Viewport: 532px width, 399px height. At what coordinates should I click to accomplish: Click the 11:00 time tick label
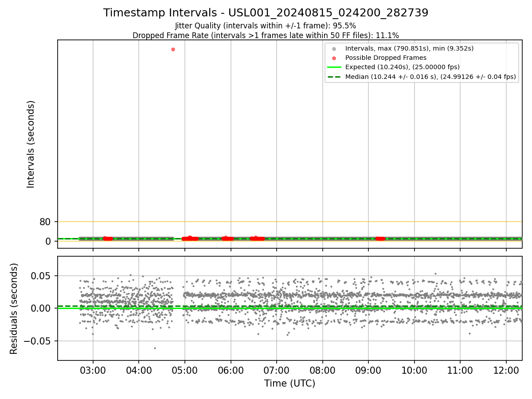[x=460, y=370]
